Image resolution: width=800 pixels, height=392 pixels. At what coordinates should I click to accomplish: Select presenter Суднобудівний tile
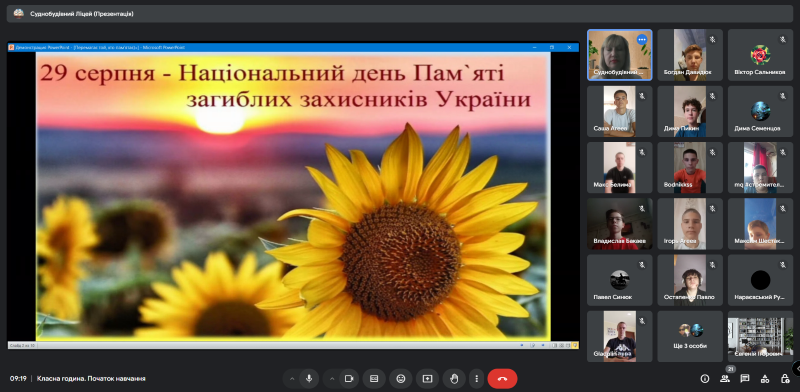coord(619,55)
